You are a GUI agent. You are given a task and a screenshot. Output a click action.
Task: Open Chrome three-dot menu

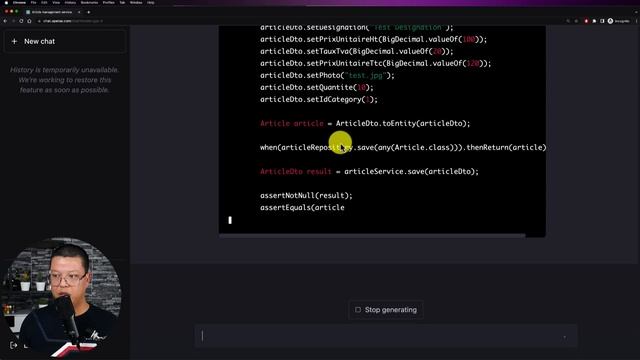pyautogui.click(x=636, y=21)
